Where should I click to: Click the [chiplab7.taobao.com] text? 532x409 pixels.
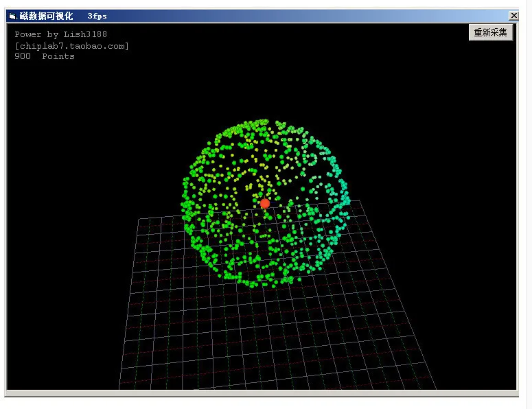pyautogui.click(x=71, y=46)
